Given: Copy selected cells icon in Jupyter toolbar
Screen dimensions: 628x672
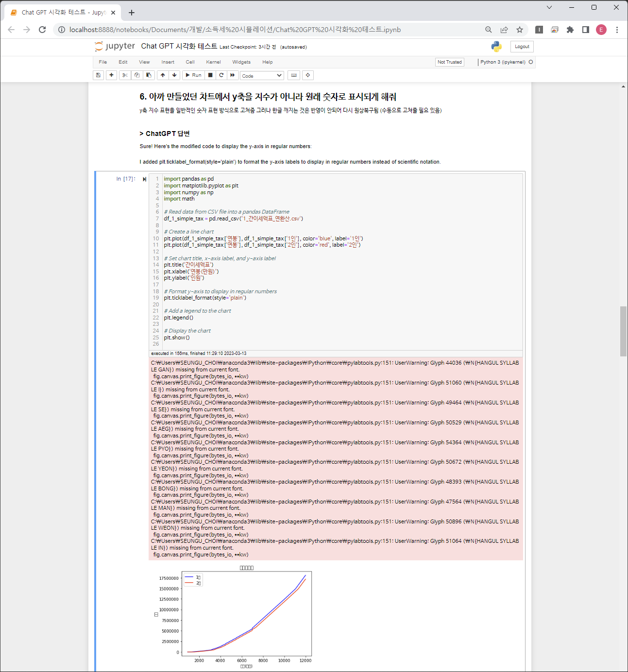Looking at the screenshot, I should click(x=137, y=75).
